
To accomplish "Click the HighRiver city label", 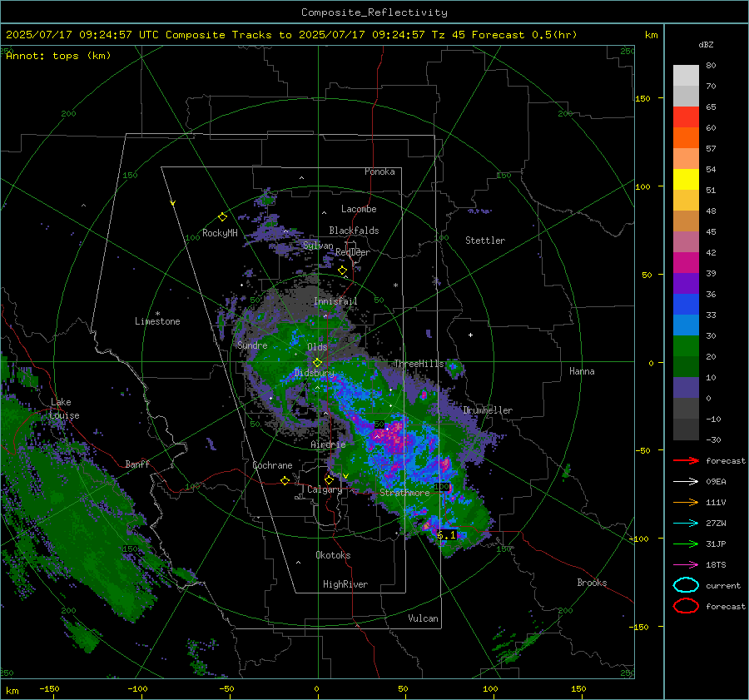I will click(345, 584).
